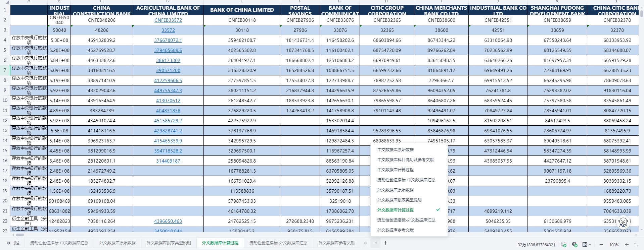The image size is (644, 250).
Task: Select cell containing 181436731.4
Action: pyautogui.click(x=300, y=40)
